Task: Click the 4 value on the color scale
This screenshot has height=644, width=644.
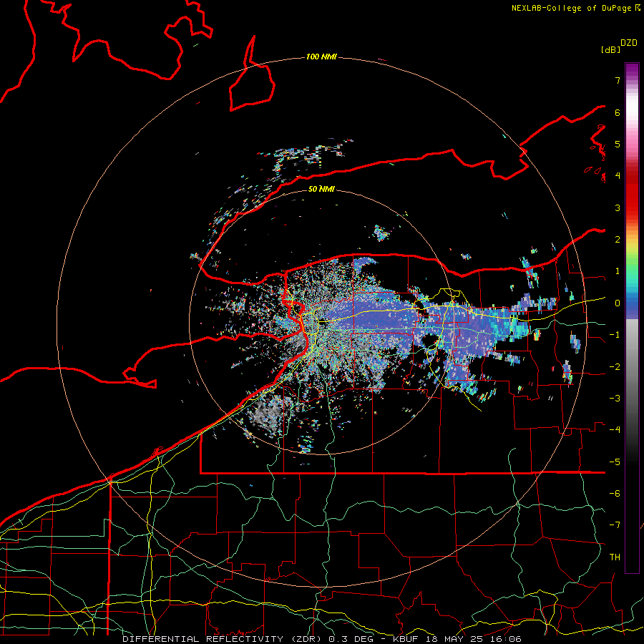Action: tap(618, 176)
